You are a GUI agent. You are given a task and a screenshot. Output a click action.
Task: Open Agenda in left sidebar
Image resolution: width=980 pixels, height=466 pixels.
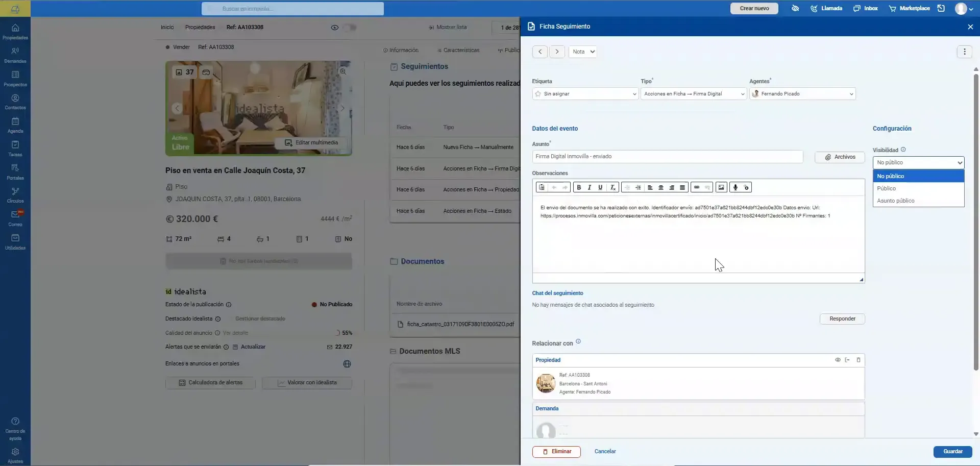click(15, 125)
